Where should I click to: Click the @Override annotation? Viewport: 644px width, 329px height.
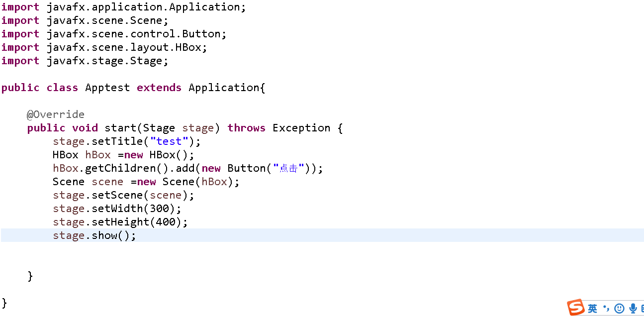55,114
